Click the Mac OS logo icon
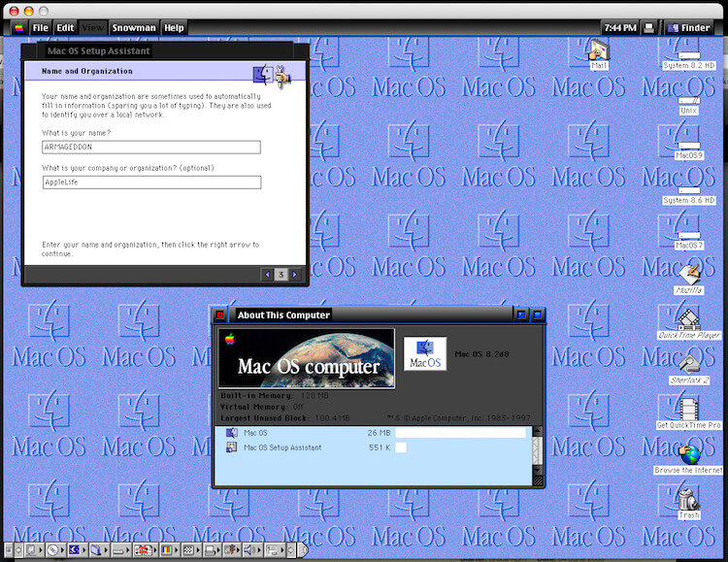Viewport: 728px width, 562px height. (x=425, y=353)
